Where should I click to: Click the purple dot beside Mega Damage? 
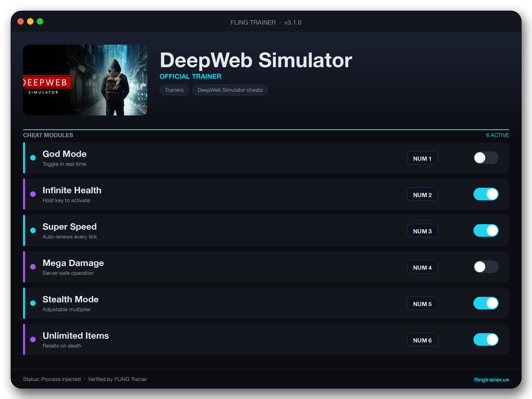[33, 267]
